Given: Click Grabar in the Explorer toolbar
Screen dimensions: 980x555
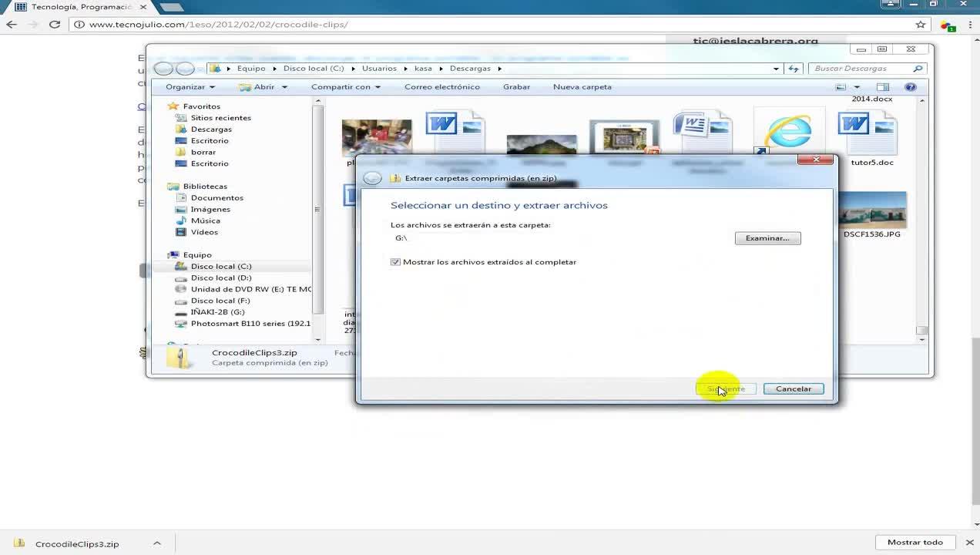Looking at the screenshot, I should [x=516, y=87].
